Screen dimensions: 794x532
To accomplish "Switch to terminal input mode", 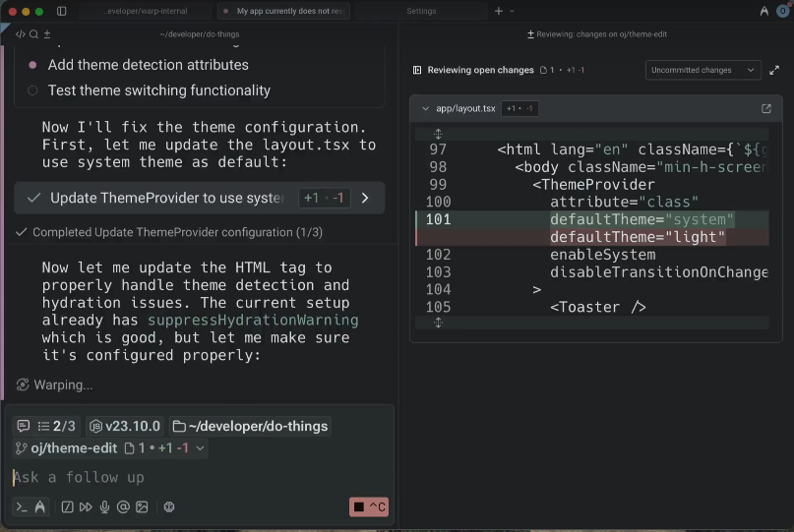I will [x=22, y=507].
